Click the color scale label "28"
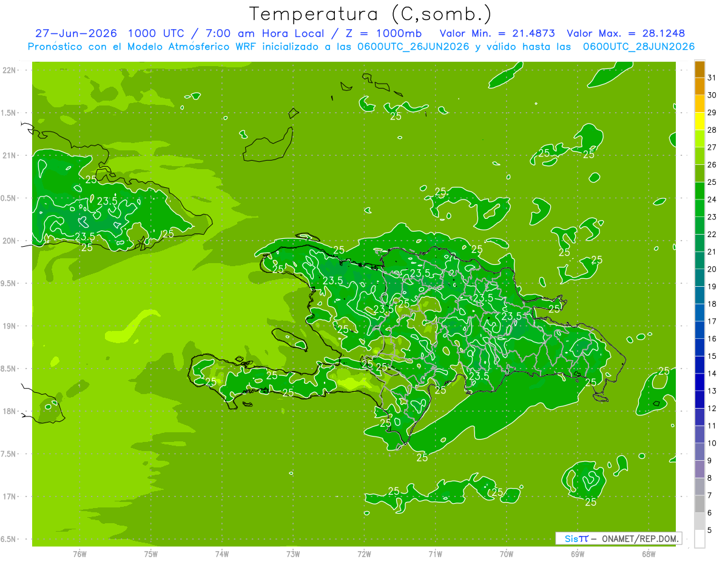This screenshot has height=562, width=728. (x=712, y=130)
